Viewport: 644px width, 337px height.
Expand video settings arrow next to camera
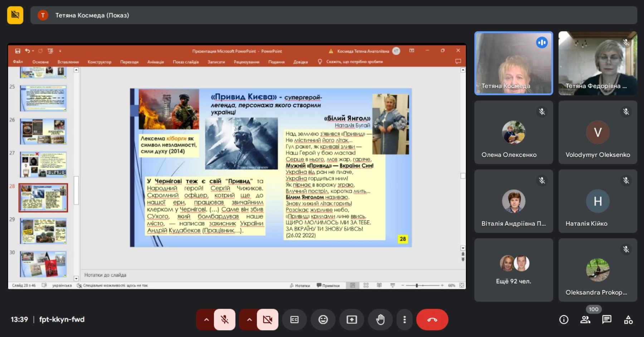click(249, 319)
